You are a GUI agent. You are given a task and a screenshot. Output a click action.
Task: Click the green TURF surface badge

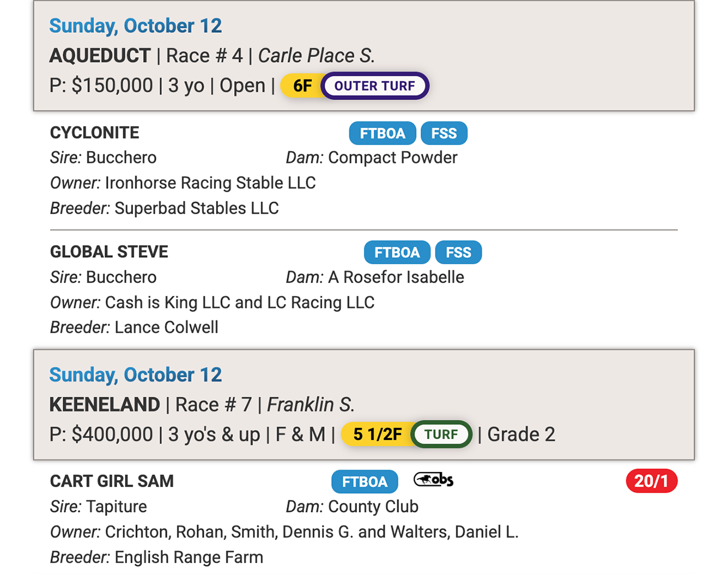[x=441, y=434]
